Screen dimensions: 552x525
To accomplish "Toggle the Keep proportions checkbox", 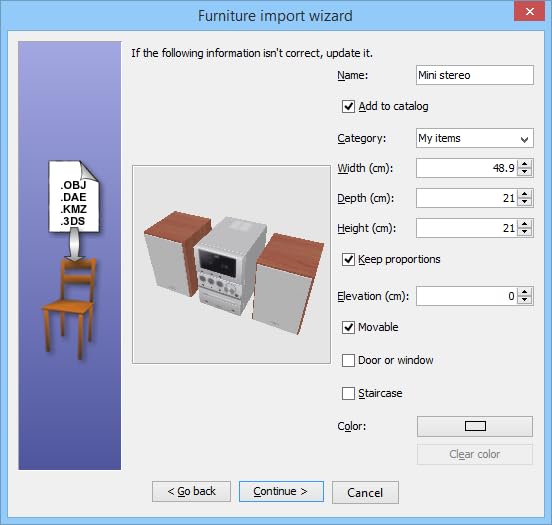I will click(x=348, y=260).
